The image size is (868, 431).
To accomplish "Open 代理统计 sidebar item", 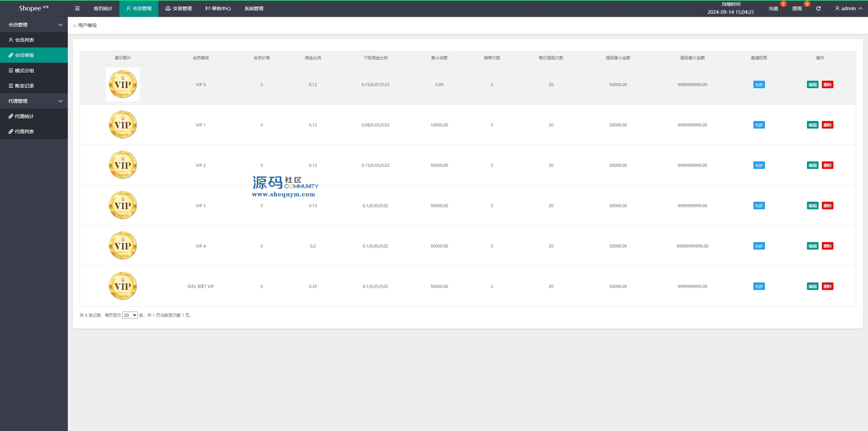I will 24,116.
